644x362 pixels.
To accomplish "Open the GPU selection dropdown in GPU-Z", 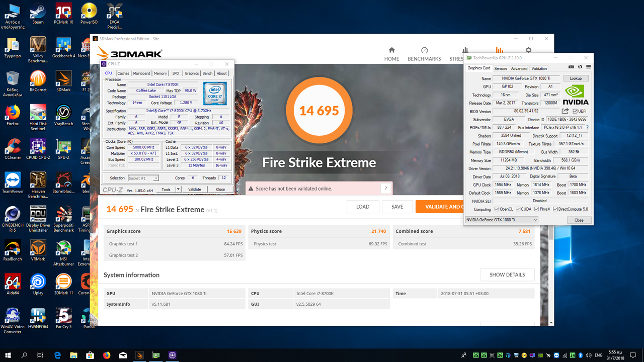I will point(501,220).
